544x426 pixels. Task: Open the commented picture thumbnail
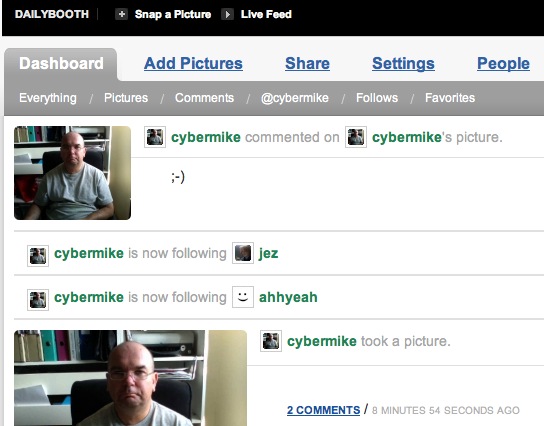[73, 173]
